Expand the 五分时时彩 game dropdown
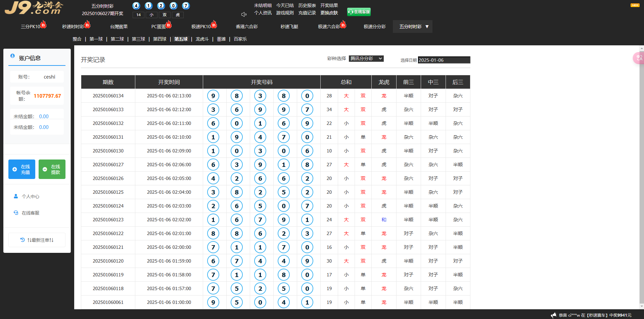Screen dimensions: 644x319 pyautogui.click(x=413, y=27)
